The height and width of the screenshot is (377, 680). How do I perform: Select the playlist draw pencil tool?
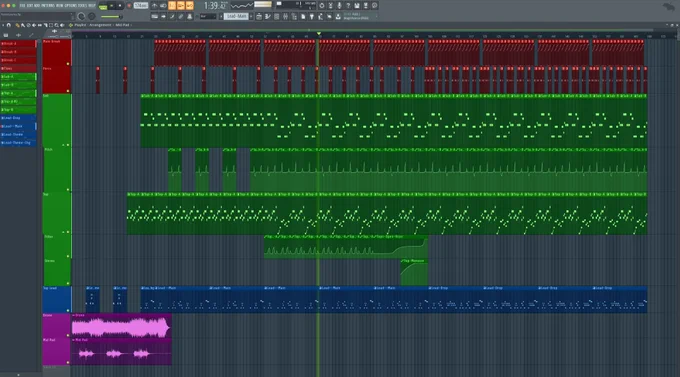pyautogui.click(x=18, y=25)
